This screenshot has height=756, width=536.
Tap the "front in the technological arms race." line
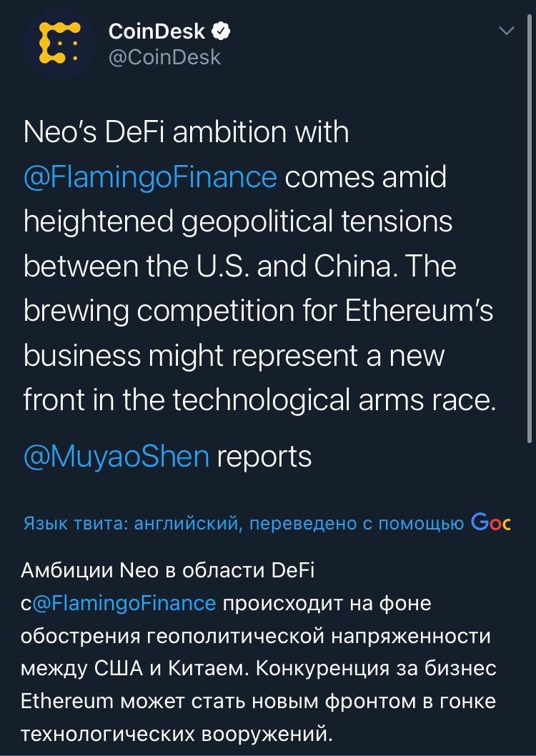[x=259, y=399]
